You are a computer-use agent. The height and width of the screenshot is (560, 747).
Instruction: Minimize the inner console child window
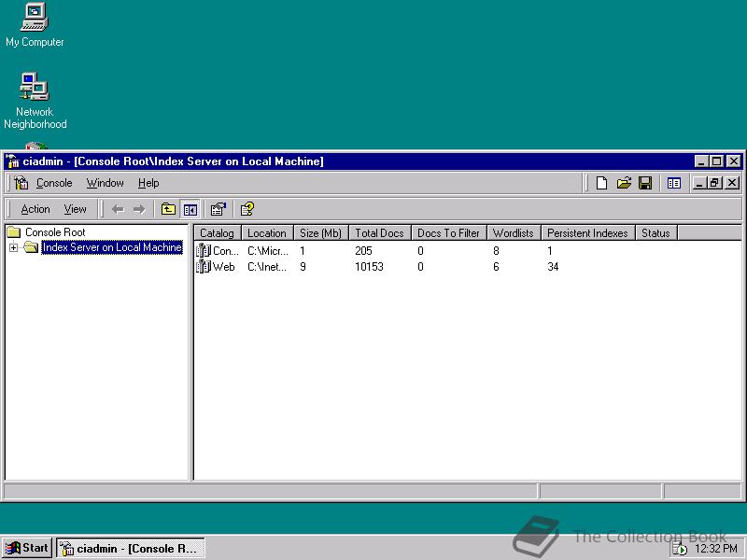(x=698, y=183)
